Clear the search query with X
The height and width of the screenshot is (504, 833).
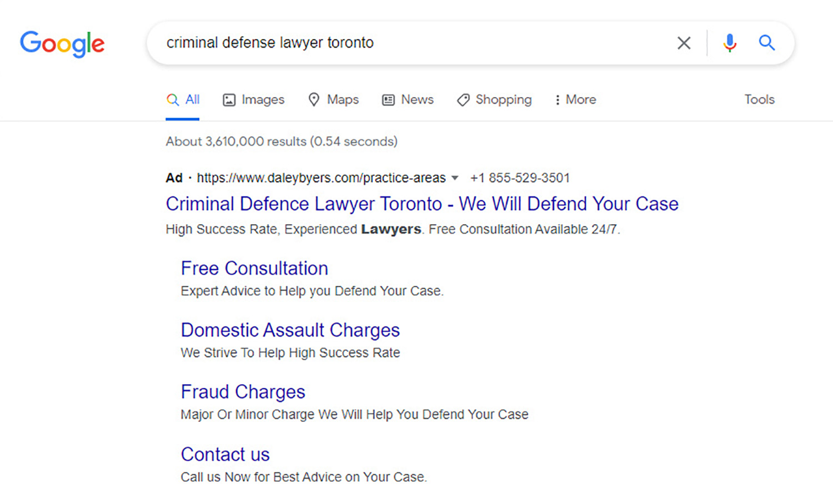(x=684, y=43)
